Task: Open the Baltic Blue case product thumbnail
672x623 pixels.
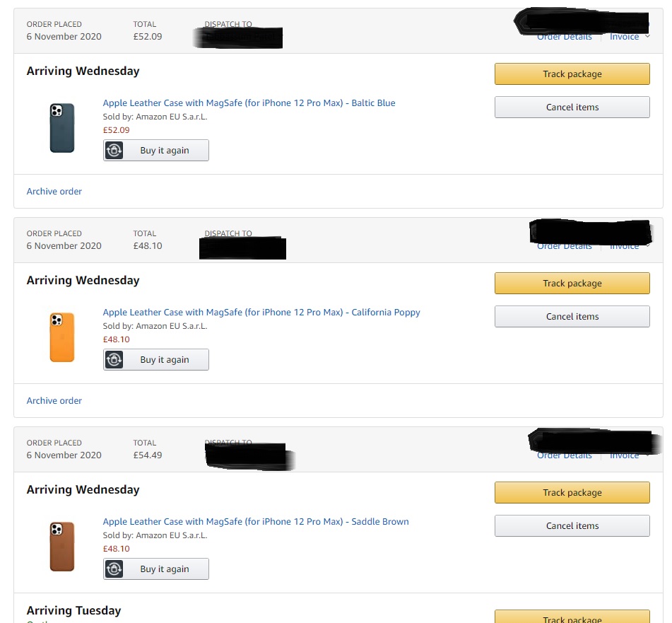Action: click(62, 127)
